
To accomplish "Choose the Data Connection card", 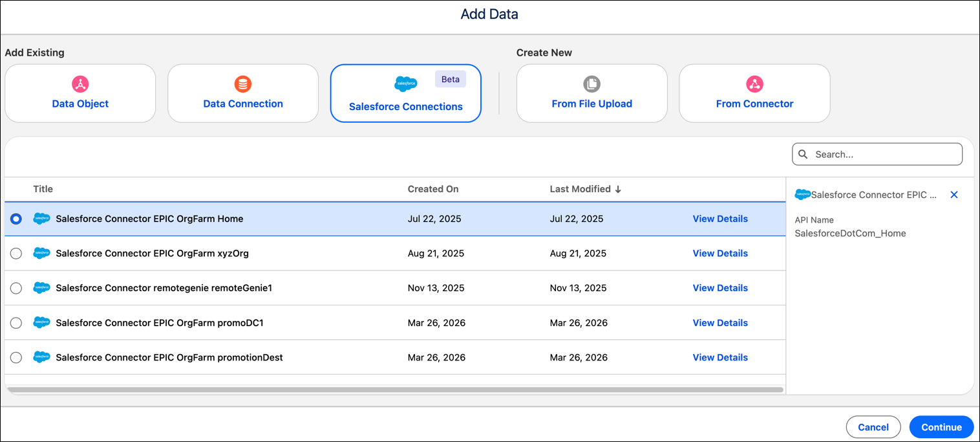I will pos(243,93).
